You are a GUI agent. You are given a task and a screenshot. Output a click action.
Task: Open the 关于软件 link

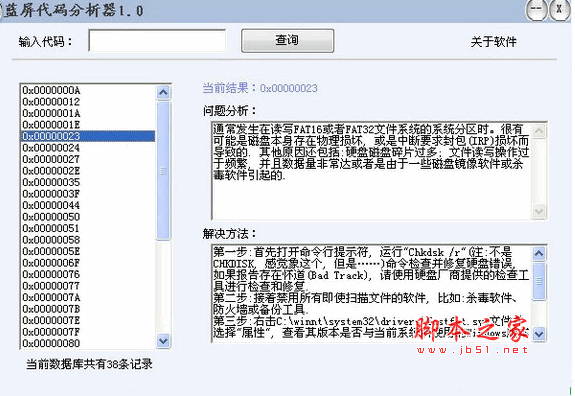(493, 41)
